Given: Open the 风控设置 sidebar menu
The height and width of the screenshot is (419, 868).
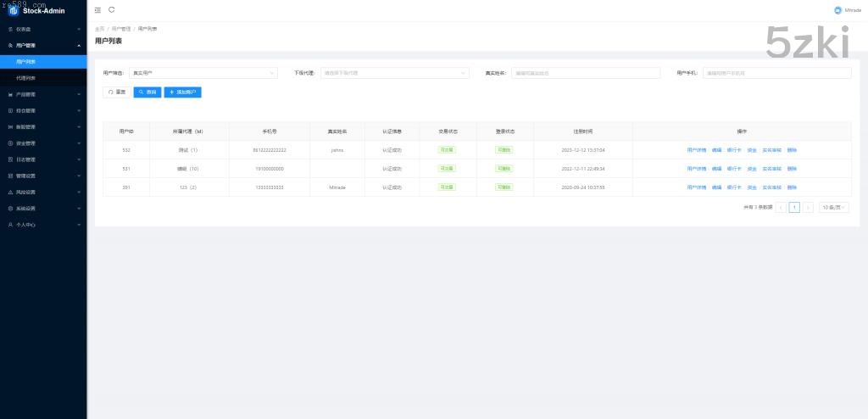Looking at the screenshot, I should click(x=25, y=192).
